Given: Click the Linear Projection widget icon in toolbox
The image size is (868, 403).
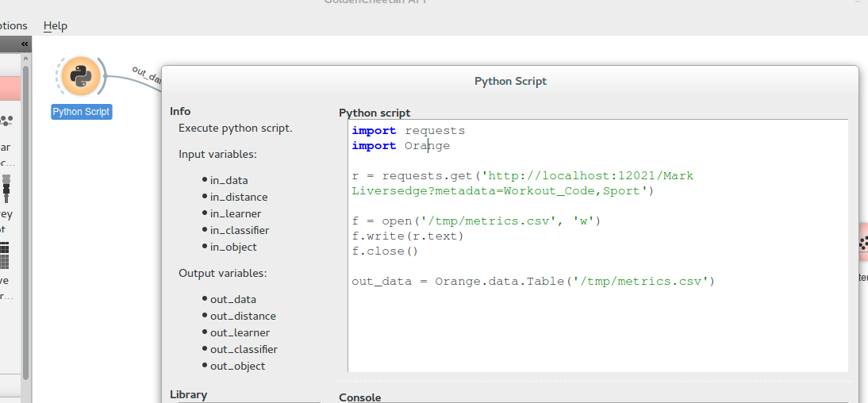Looking at the screenshot, I should pos(6,121).
